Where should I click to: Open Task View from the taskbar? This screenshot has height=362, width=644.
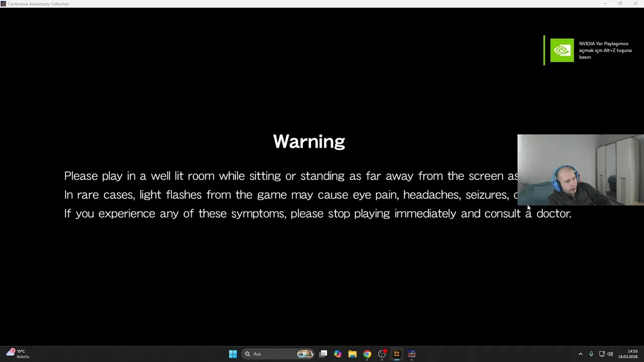pos(323,354)
